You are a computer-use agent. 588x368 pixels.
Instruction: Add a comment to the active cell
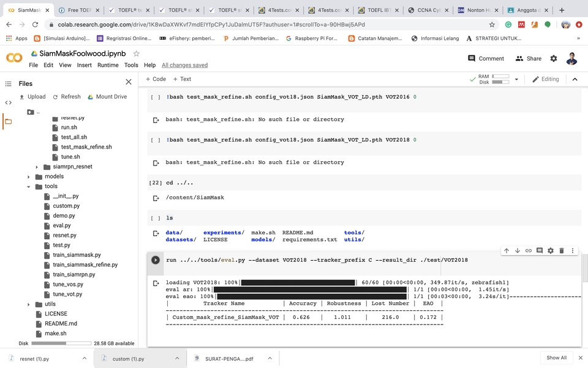pyautogui.click(x=540, y=250)
